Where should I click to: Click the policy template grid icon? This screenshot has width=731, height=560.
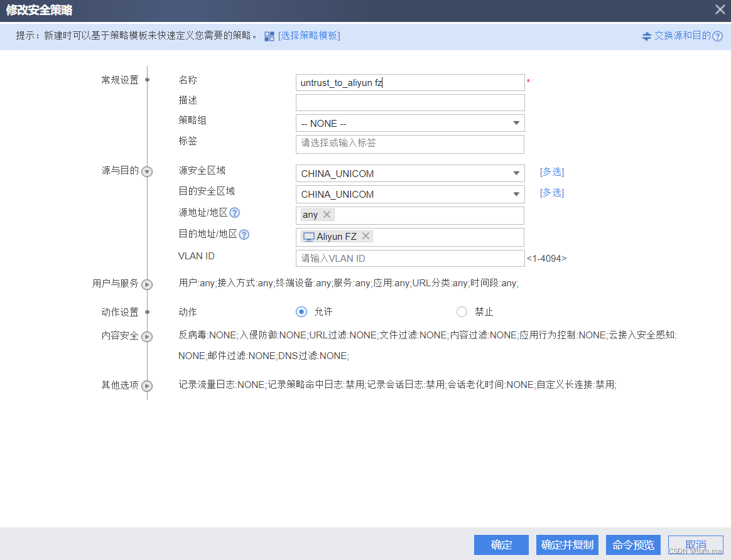[x=269, y=36]
